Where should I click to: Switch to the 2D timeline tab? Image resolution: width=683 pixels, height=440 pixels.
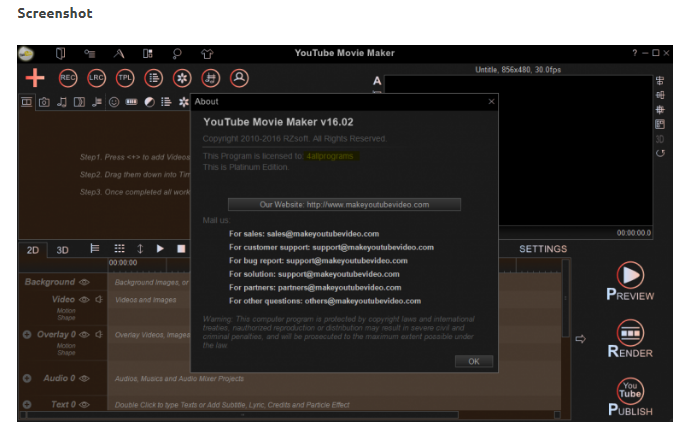pos(33,250)
